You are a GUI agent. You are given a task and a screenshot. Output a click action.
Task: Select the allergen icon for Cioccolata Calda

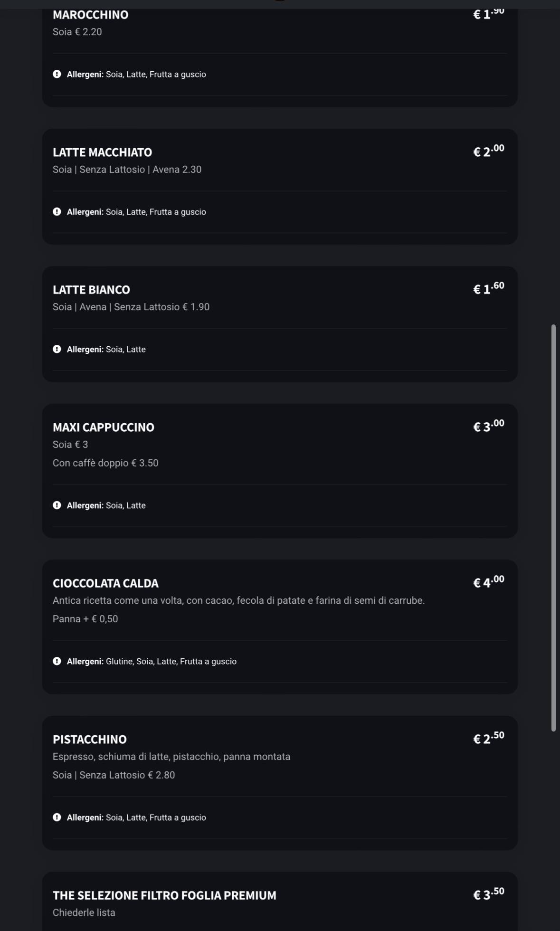coord(57,661)
